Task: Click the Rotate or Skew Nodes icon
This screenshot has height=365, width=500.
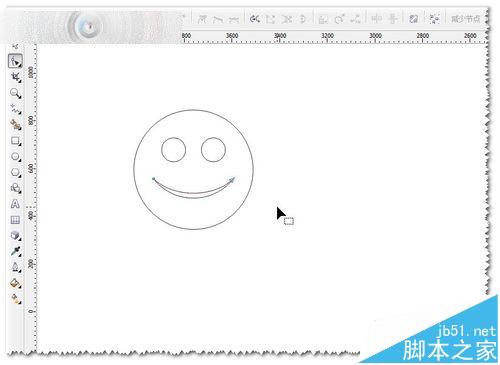Action: point(339,19)
